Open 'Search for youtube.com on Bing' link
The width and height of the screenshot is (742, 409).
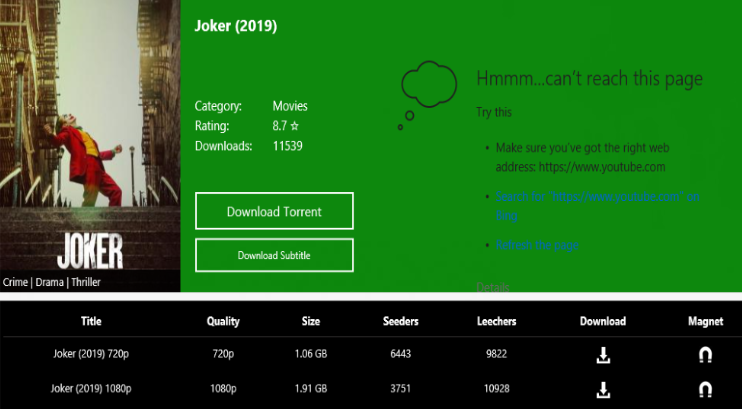[x=597, y=206]
